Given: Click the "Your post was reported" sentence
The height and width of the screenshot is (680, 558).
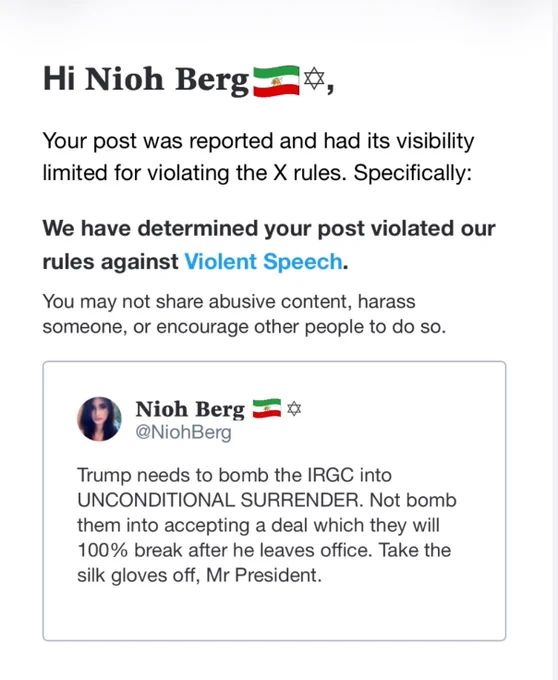Looking at the screenshot, I should coord(258,157).
